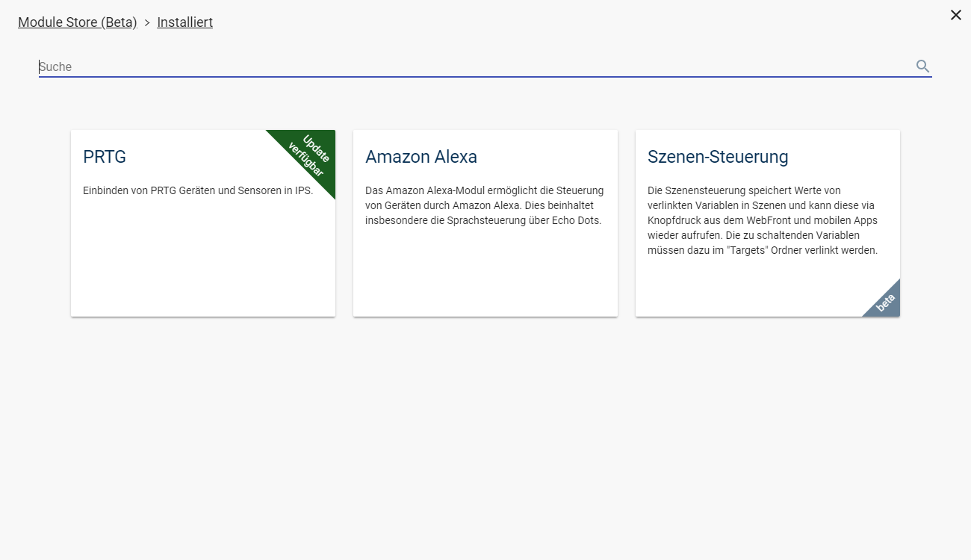Click empty area of PRTG card
Viewport: 971px width, 560px height.
(202, 261)
